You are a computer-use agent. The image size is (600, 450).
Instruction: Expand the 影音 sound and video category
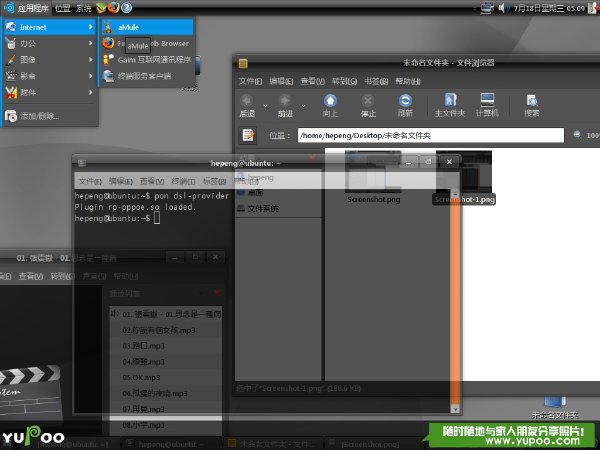click(x=49, y=76)
